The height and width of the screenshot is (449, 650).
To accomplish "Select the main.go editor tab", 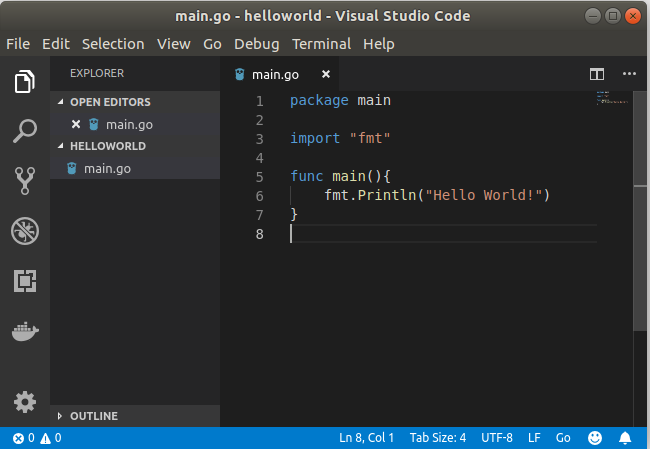I will click(x=280, y=74).
